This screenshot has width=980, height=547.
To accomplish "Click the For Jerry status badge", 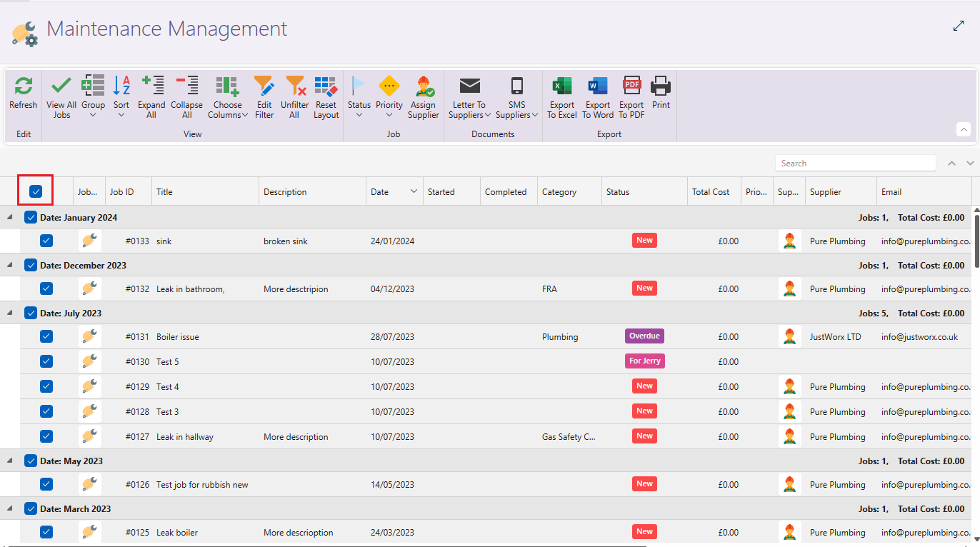I will tap(644, 361).
